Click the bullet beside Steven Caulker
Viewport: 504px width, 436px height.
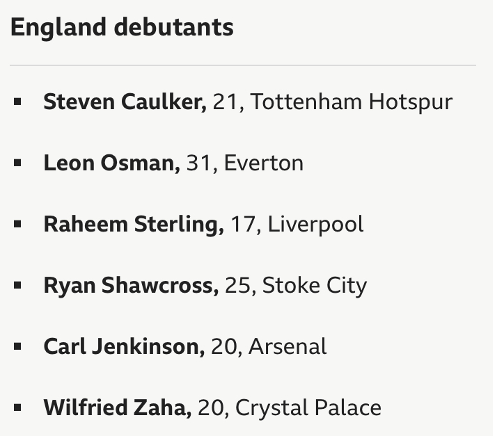pyautogui.click(x=17, y=102)
